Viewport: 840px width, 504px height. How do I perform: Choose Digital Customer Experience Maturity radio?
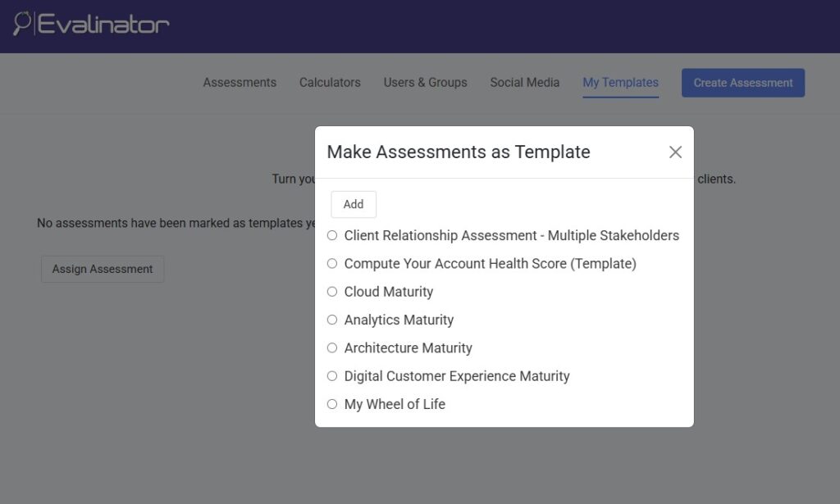(332, 376)
